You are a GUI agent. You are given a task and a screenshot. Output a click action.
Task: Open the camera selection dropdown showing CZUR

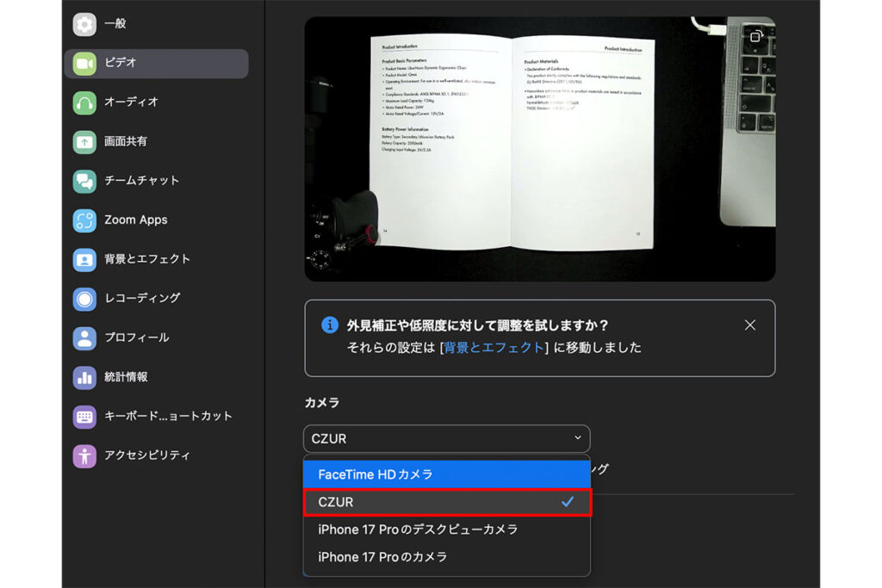(x=446, y=439)
